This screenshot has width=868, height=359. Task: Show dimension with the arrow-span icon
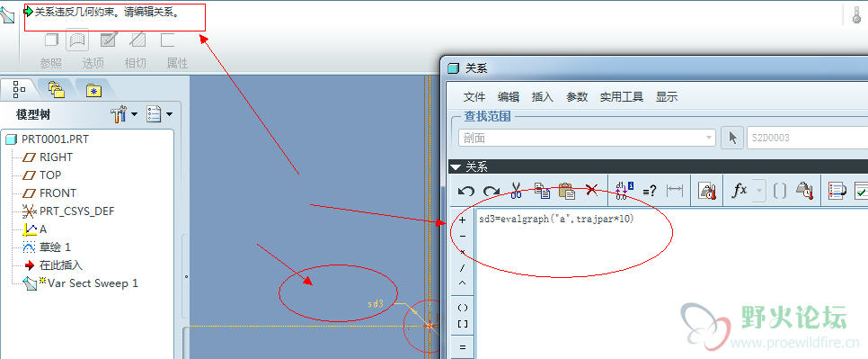[675, 191]
